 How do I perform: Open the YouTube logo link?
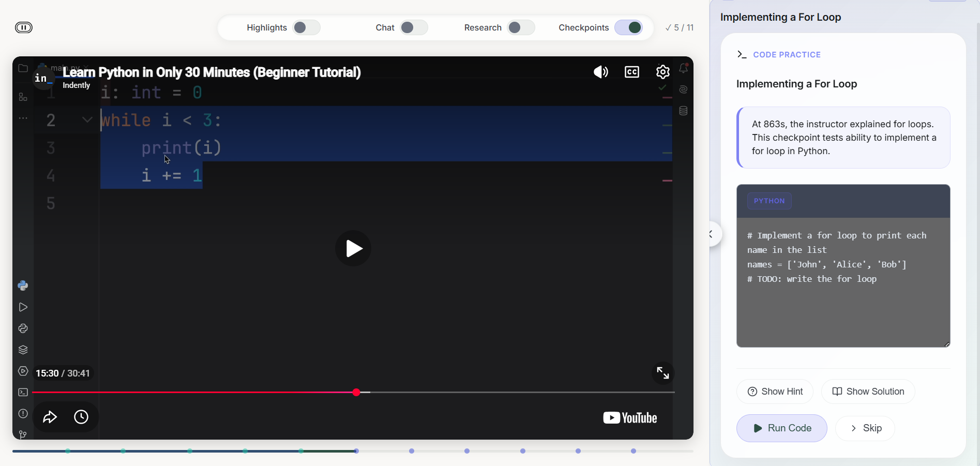coord(630,418)
